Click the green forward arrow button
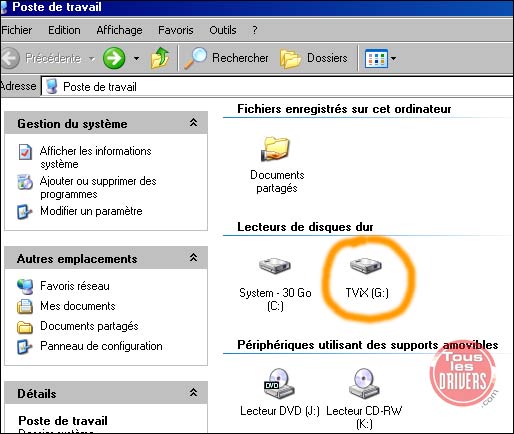Viewport: 514px width, 434px height. click(x=114, y=58)
